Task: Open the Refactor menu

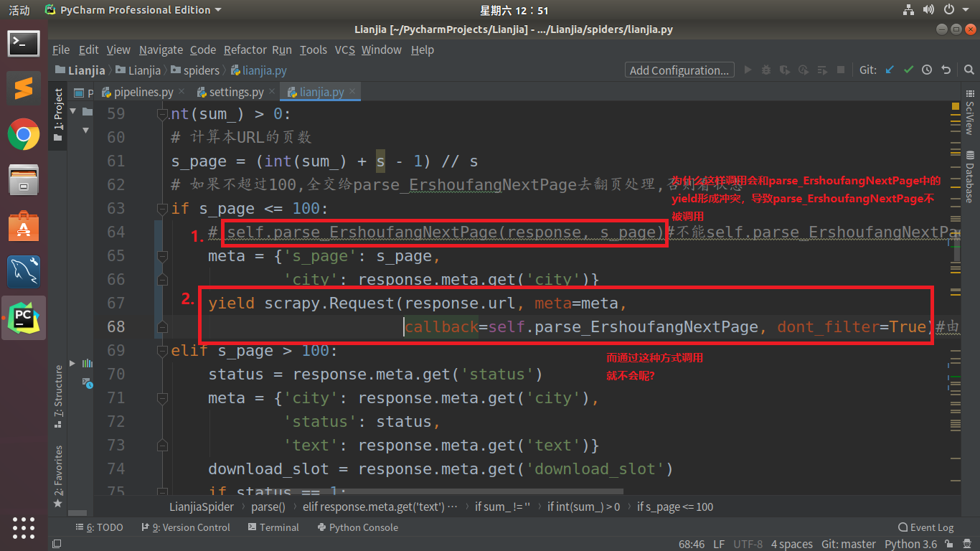Action: pyautogui.click(x=245, y=50)
